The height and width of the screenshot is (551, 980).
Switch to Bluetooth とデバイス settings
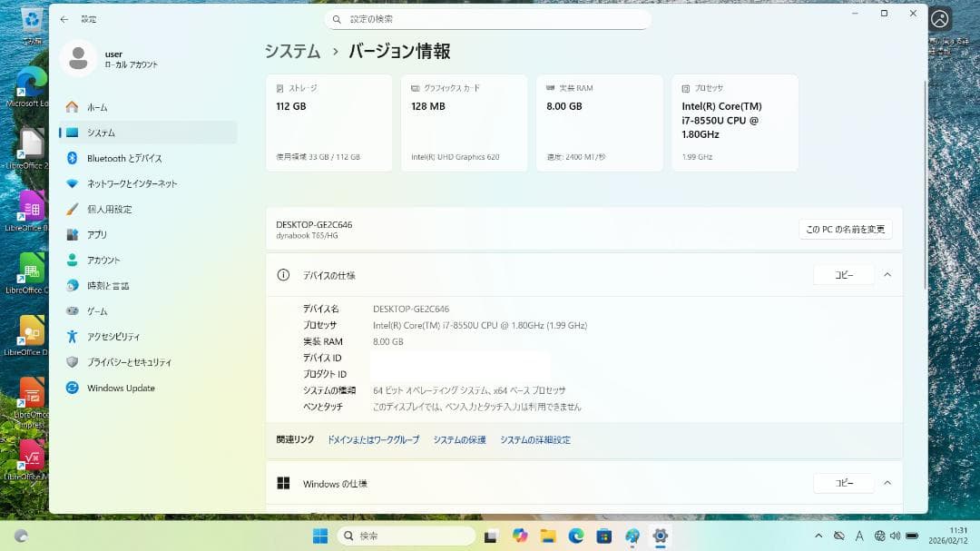click(126, 158)
